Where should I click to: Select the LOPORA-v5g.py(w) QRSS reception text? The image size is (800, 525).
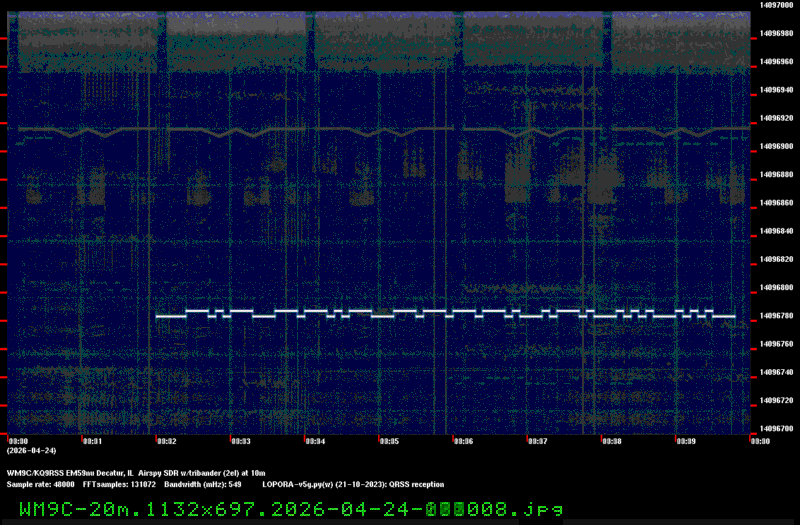pyautogui.click(x=353, y=485)
